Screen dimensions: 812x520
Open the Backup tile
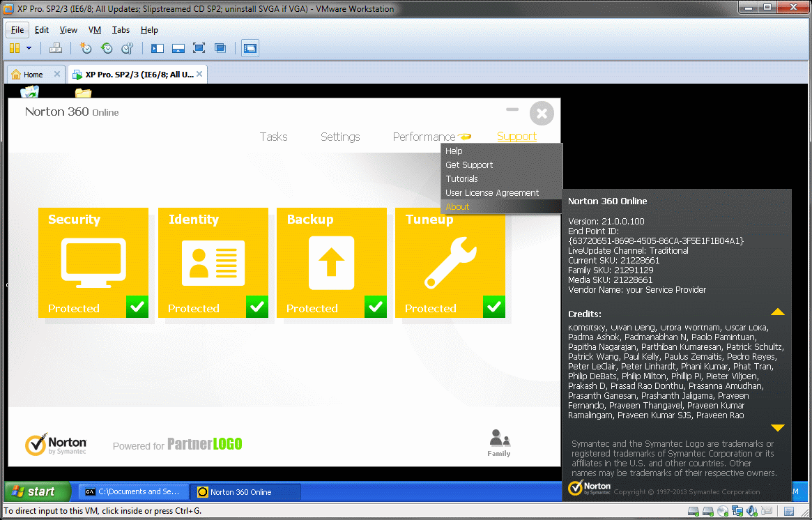tap(331, 262)
